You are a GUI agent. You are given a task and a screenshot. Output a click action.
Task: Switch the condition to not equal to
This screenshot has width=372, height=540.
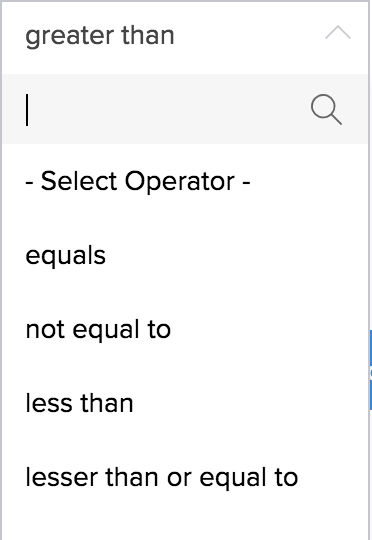[x=185, y=330]
